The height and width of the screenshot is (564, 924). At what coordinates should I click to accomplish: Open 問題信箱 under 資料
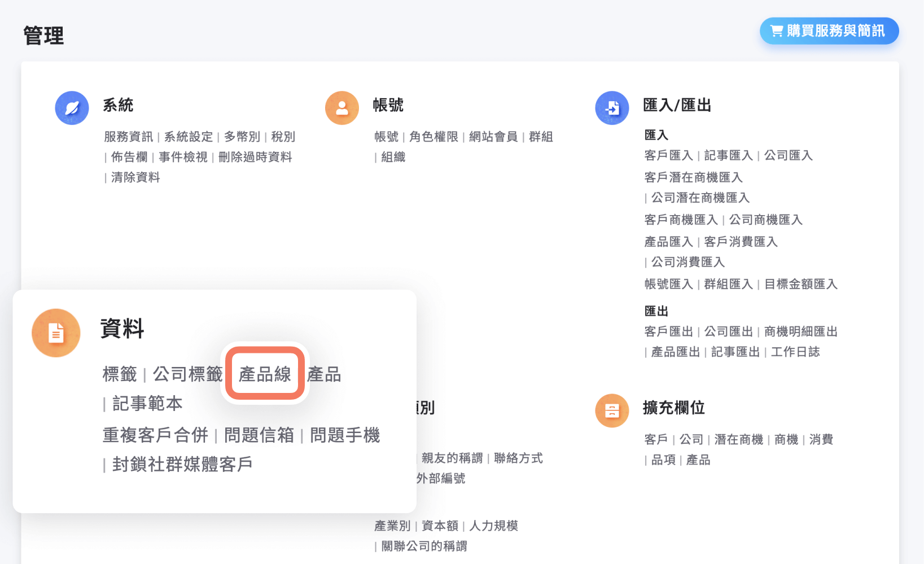point(260,435)
